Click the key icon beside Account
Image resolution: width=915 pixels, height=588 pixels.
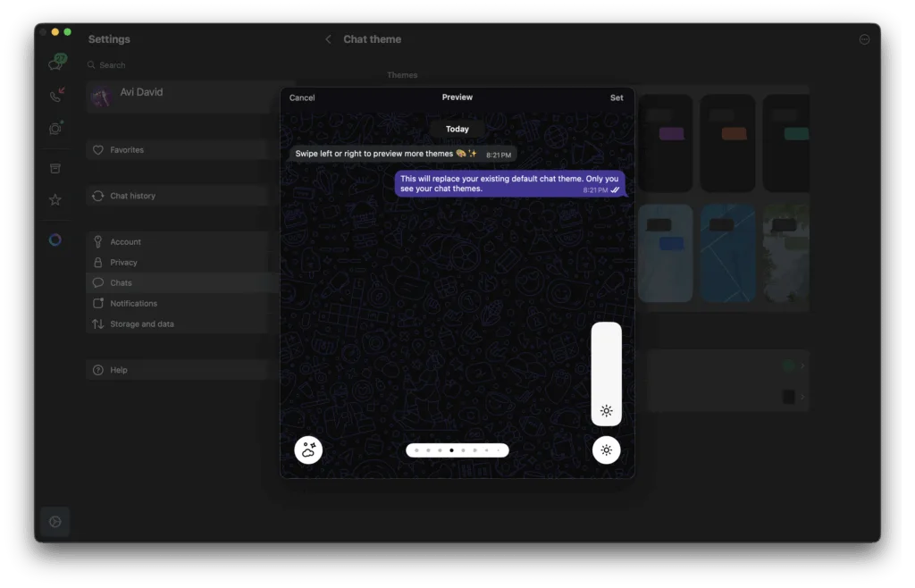(98, 241)
